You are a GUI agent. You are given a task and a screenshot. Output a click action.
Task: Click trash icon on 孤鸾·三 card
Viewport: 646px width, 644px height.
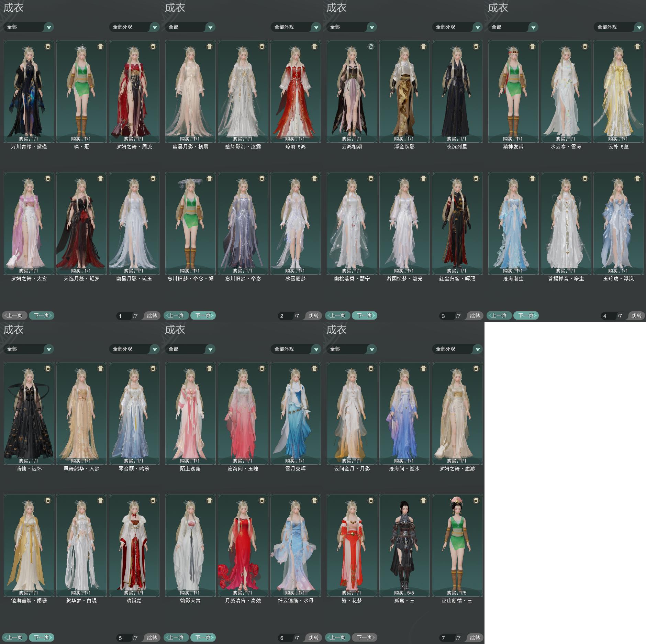[424, 500]
